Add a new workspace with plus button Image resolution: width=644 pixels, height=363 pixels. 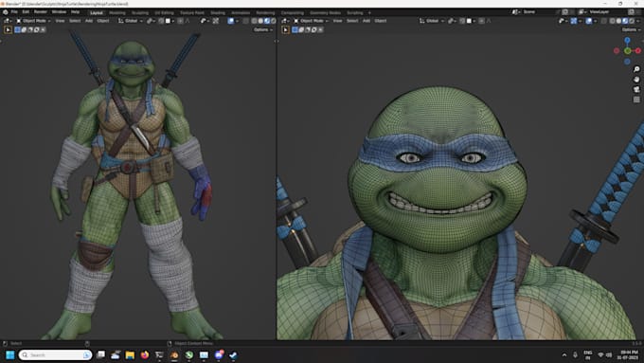[369, 12]
